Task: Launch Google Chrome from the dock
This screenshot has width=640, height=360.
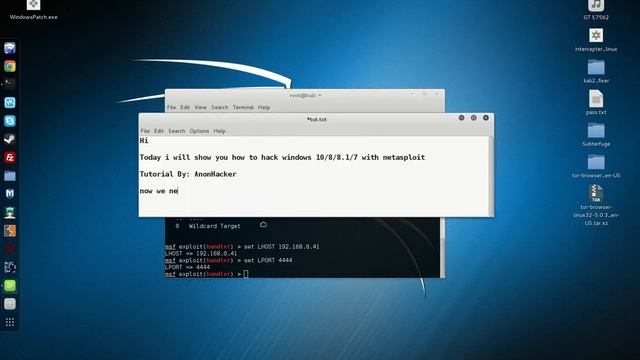Action: click(10, 66)
